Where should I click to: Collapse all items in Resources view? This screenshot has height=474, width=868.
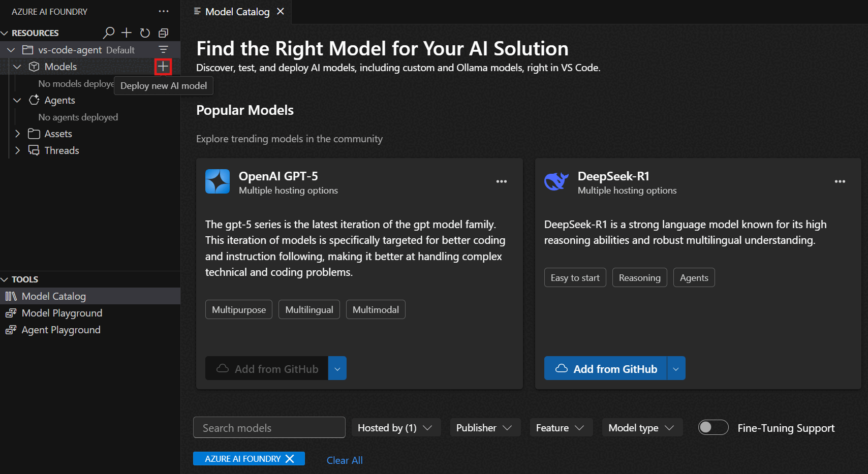(x=163, y=33)
